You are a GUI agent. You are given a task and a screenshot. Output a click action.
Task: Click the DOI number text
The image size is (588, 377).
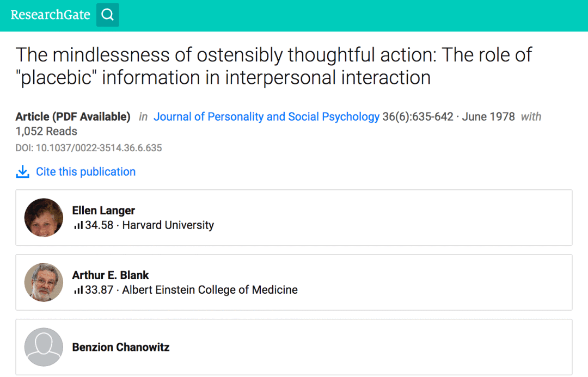[x=89, y=148]
